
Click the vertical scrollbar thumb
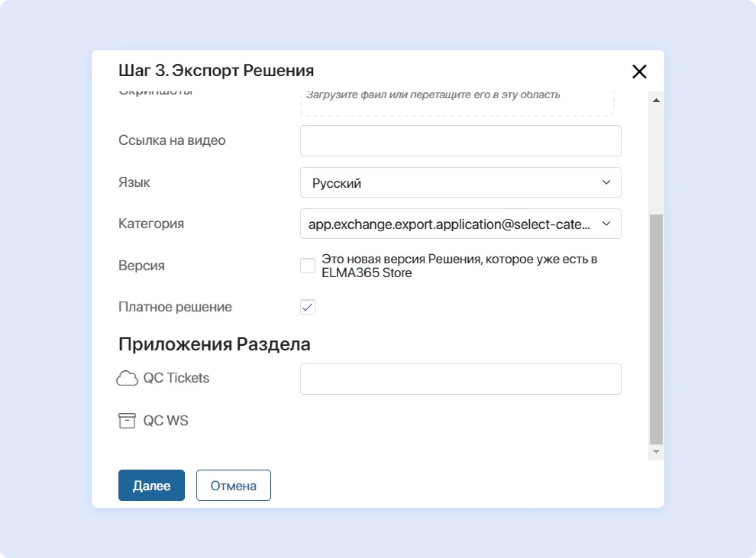pyautogui.click(x=656, y=329)
